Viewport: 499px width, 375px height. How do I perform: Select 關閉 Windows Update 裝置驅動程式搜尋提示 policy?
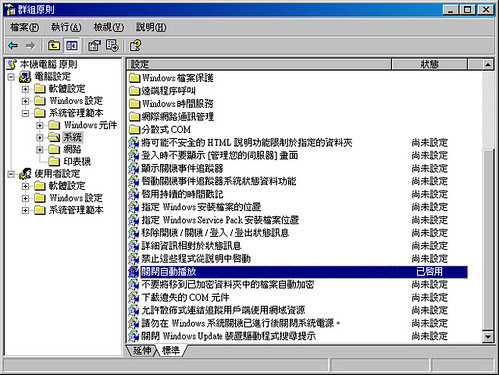coord(228,336)
